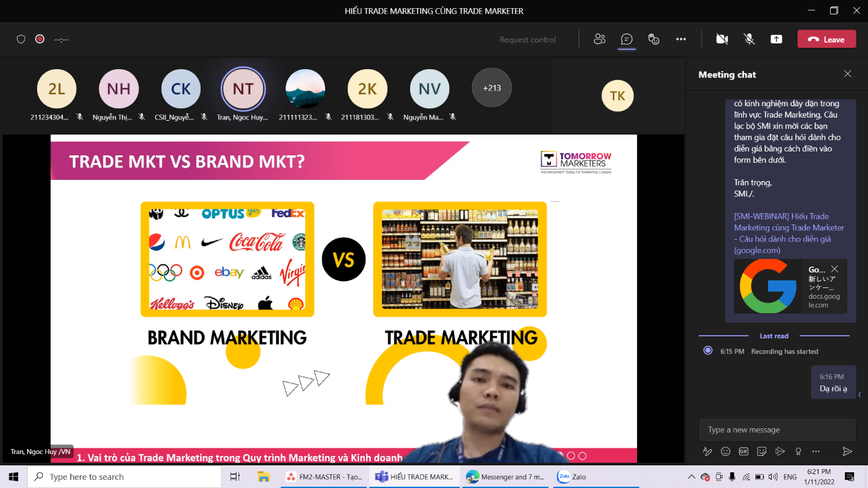Viewport: 868px width, 488px height.
Task: Click the Meet Now camera tray icon
Action: (x=719, y=477)
